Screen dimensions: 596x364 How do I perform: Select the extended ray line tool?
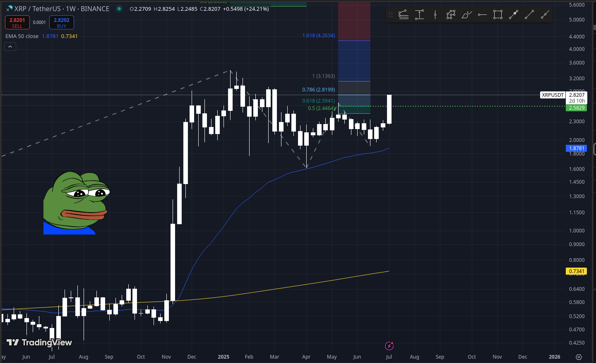pos(545,15)
